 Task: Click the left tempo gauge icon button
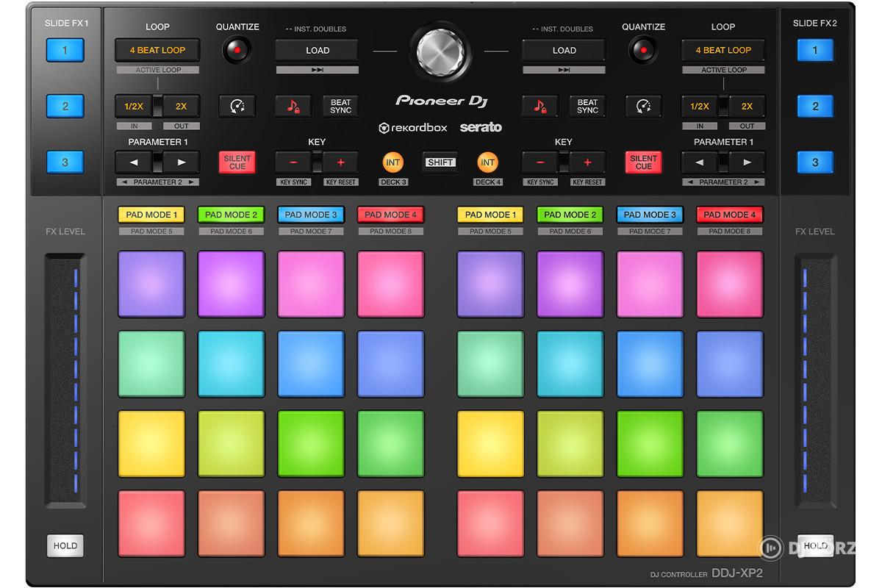pos(237,107)
